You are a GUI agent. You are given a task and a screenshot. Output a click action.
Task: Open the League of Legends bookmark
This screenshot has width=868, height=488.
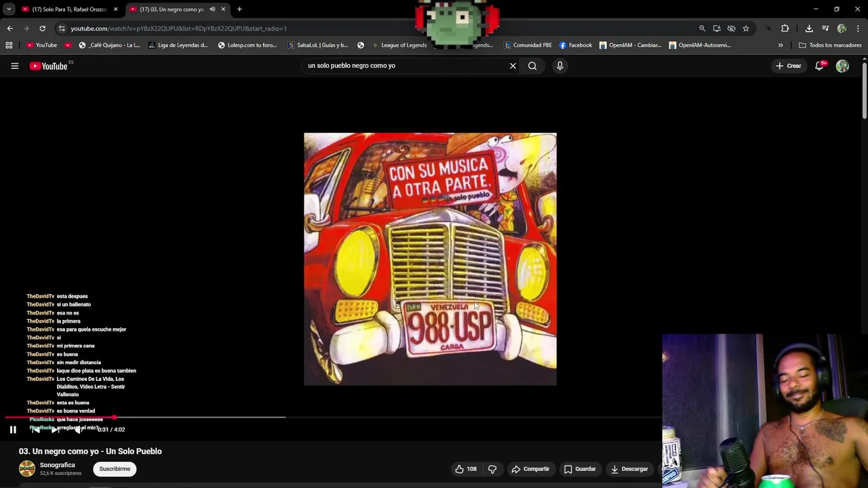pos(399,45)
